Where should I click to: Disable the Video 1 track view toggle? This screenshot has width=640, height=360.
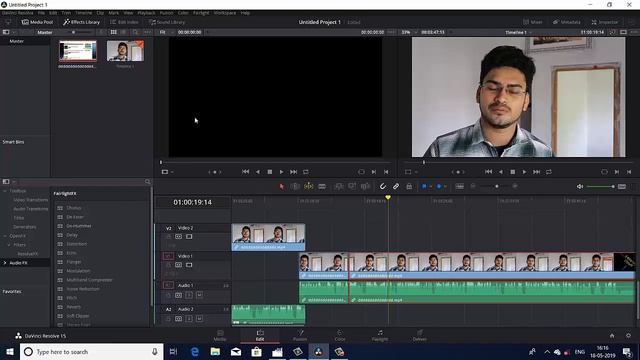(x=189, y=265)
